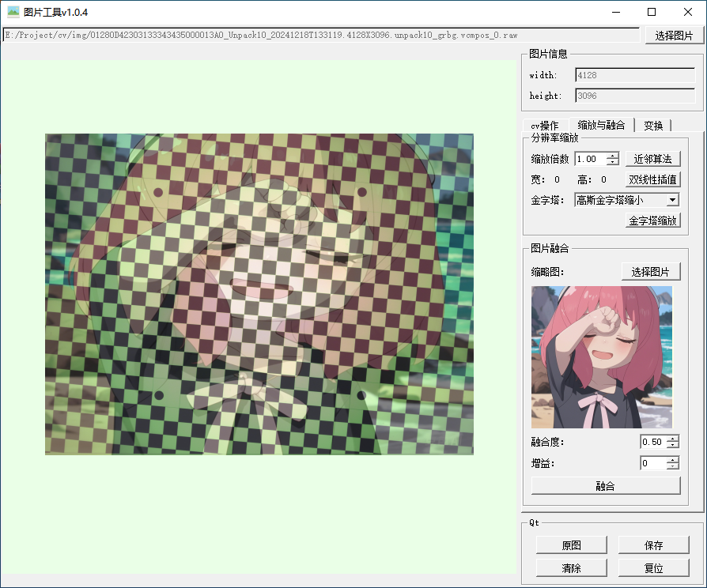Click the 图片信息 group label
Viewport: 707px width, 588px height.
tap(548, 54)
